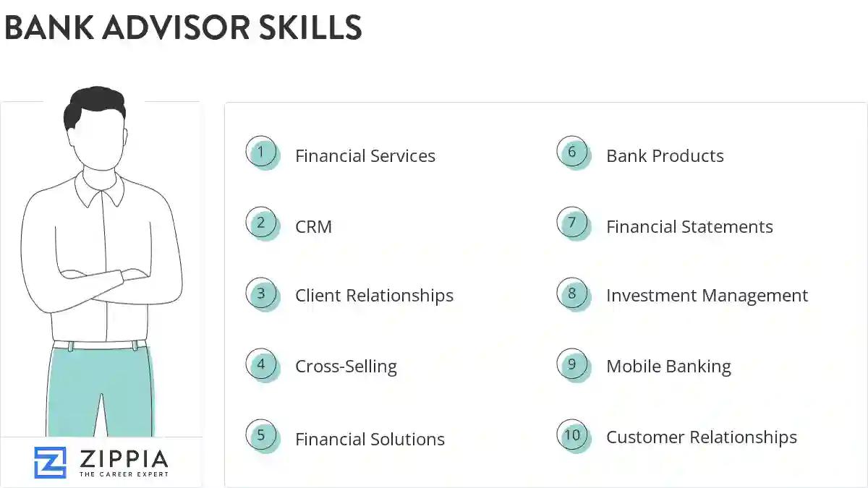Click the number 7 circle icon
Image resolution: width=868 pixels, height=488 pixels.
coord(572,223)
